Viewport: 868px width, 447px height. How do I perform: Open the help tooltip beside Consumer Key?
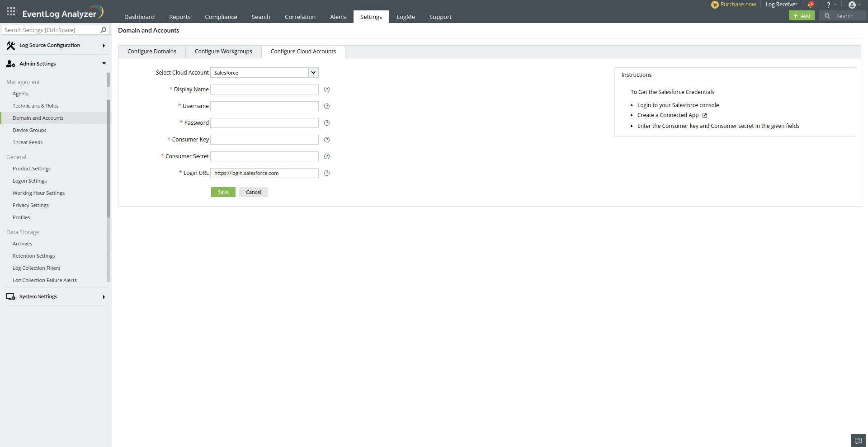(327, 140)
